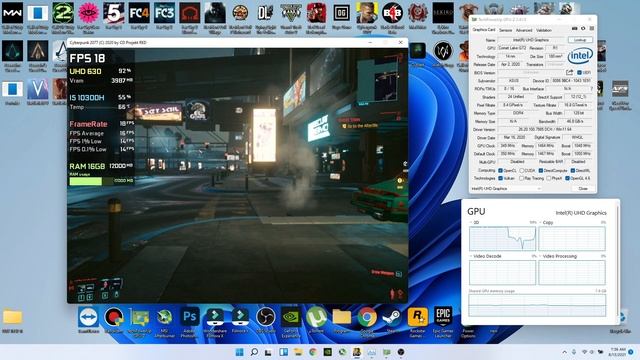Launch the Grand Theft Auto V shortcut
The height and width of the screenshot is (360, 640).
click(291, 13)
